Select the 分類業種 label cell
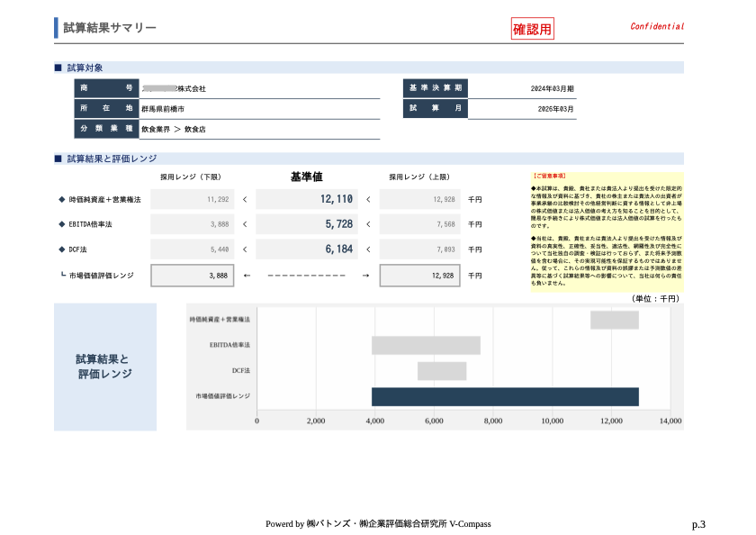Image resolution: width=756 pixels, height=535 pixels. pos(106,129)
